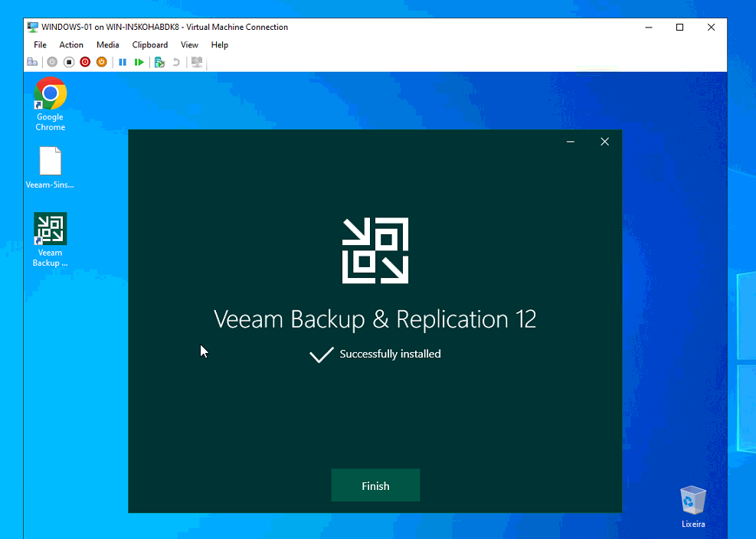Click the VM Connection title bar icon

point(32,27)
